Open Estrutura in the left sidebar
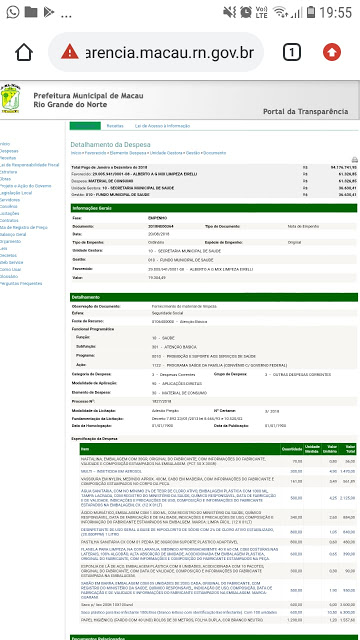 click(x=9, y=172)
